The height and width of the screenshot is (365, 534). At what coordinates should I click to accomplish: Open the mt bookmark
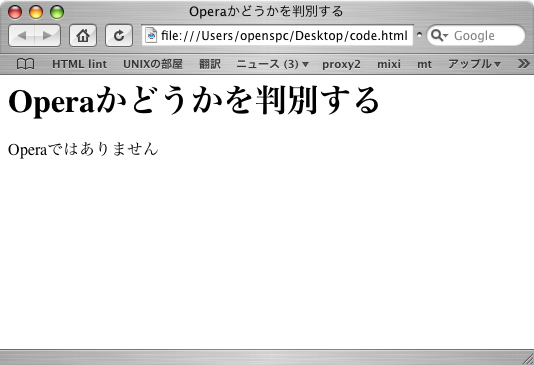click(424, 64)
